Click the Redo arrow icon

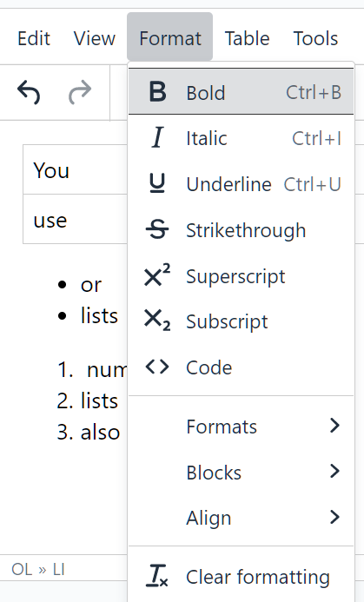[80, 92]
